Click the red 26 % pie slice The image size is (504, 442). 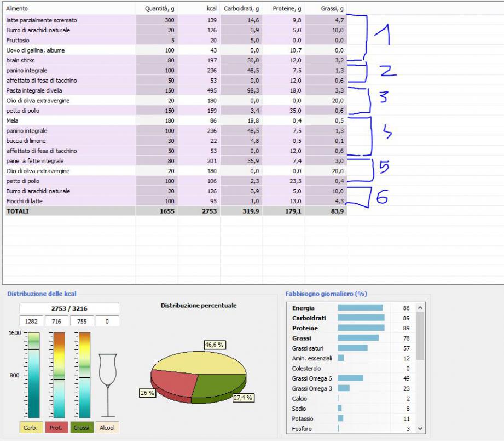tap(170, 381)
